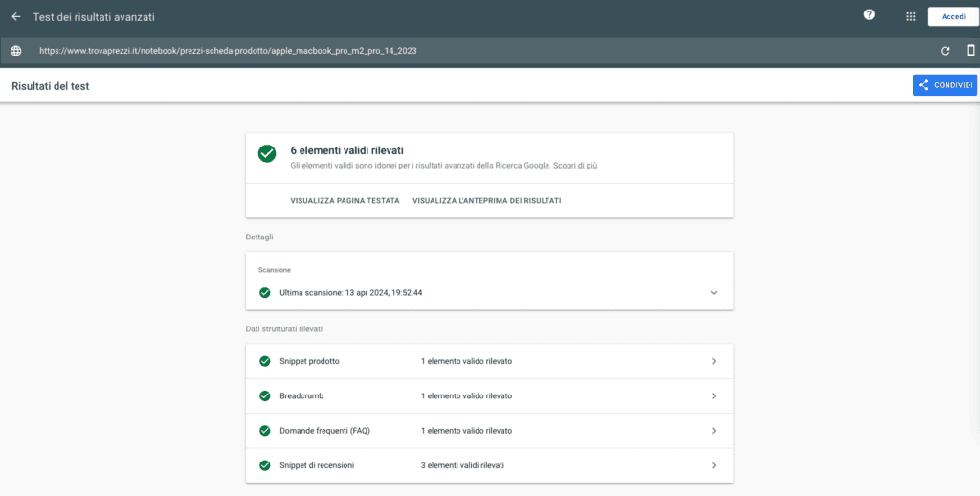Click '1 elemento valido rilevato' in FAQ row
The height and width of the screenshot is (496, 980).
coord(466,431)
